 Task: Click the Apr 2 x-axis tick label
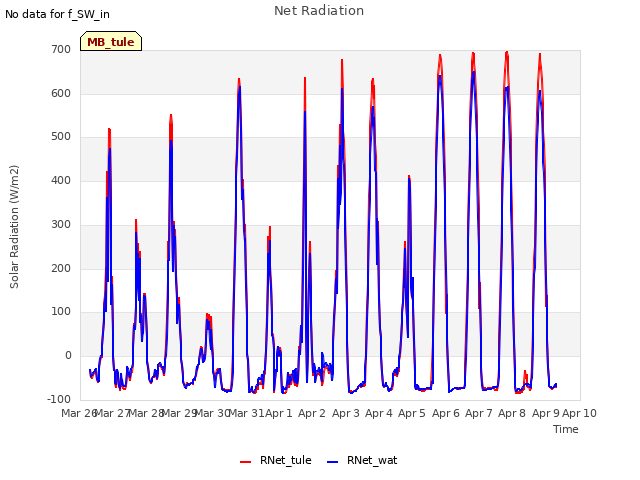(312, 413)
